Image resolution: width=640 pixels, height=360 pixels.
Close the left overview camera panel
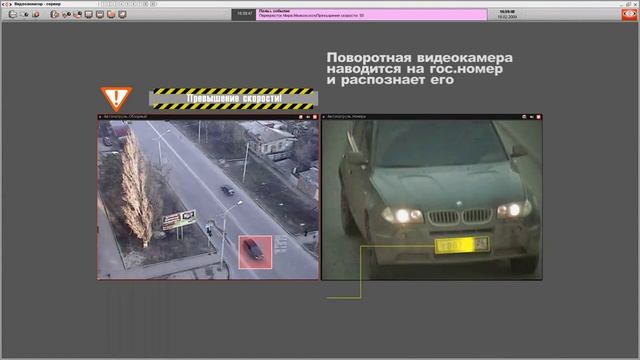pos(315,117)
